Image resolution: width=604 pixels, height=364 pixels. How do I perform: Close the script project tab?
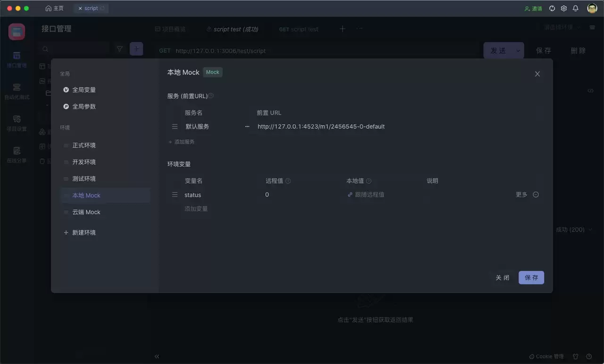point(80,8)
